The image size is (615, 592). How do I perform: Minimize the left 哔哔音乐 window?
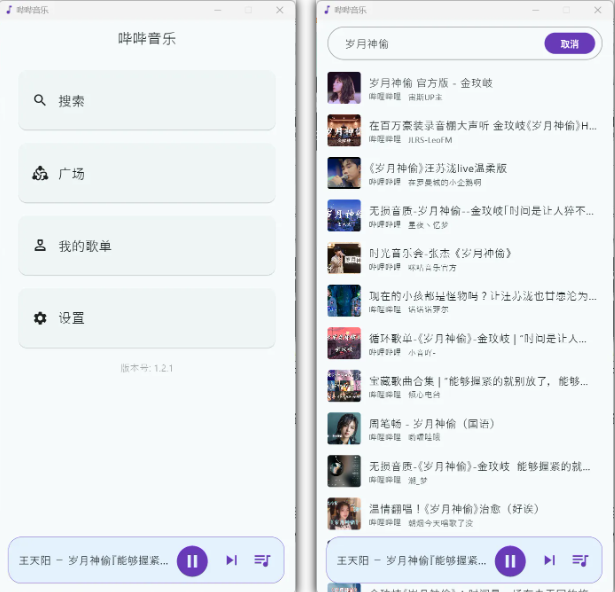point(218,10)
